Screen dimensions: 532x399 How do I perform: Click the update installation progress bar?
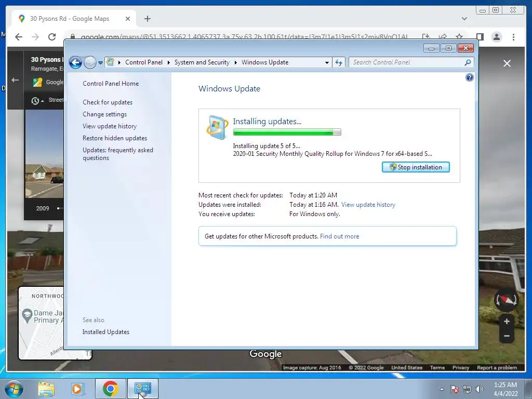point(287,132)
